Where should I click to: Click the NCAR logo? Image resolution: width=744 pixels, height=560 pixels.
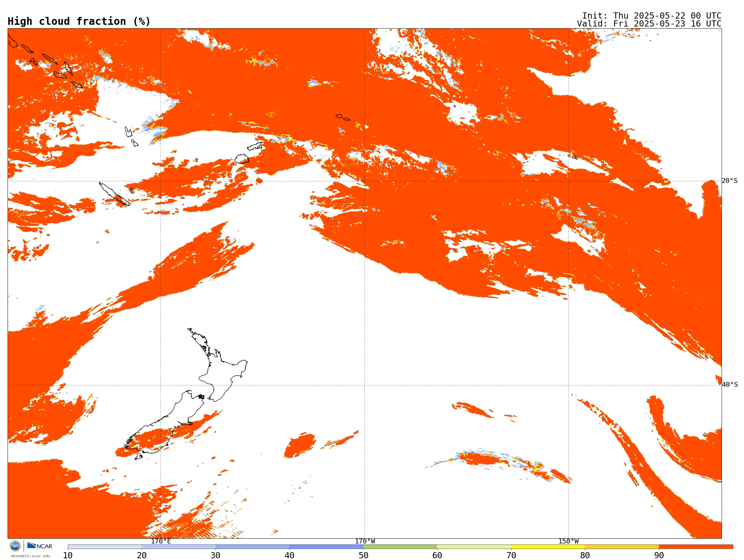pyautogui.click(x=40, y=546)
